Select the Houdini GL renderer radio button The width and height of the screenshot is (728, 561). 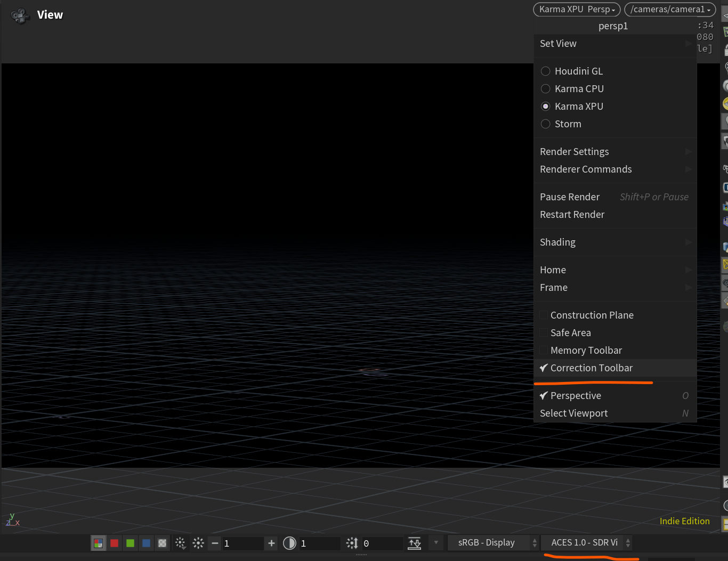[545, 71]
